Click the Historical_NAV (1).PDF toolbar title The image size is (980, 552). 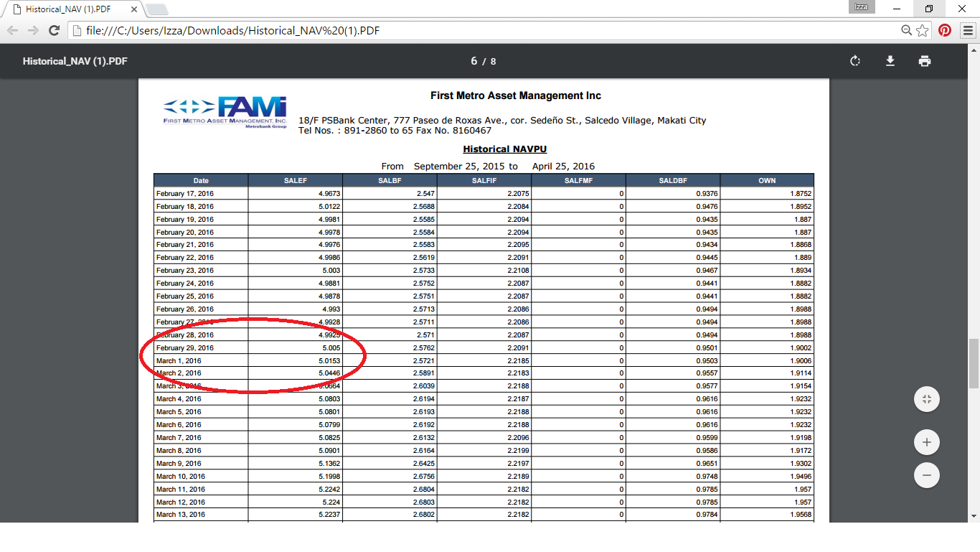pyautogui.click(x=75, y=61)
